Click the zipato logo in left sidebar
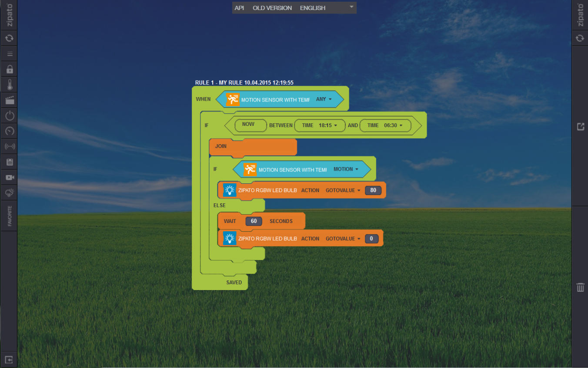Screen dimensions: 588x368 pos(10,15)
